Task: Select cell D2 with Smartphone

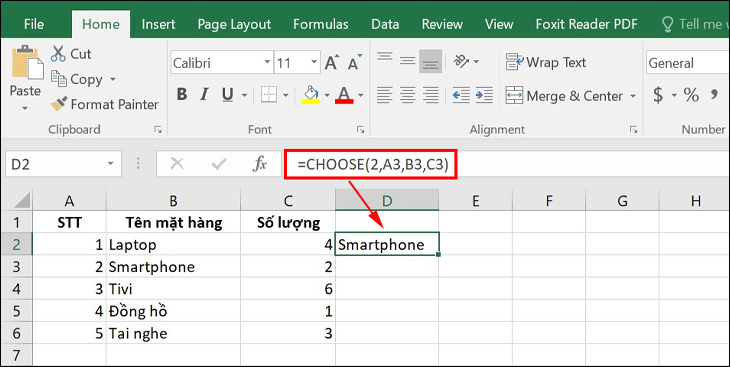Action: (x=387, y=245)
